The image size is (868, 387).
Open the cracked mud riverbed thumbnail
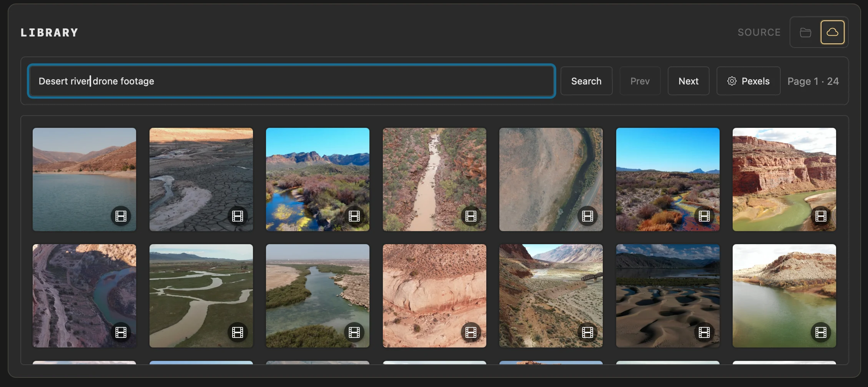click(201, 179)
